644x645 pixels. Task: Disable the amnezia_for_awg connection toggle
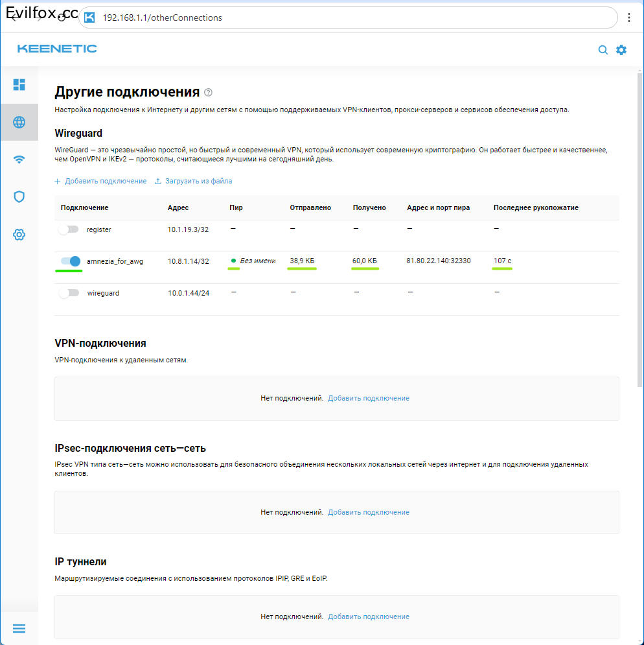[x=71, y=261]
